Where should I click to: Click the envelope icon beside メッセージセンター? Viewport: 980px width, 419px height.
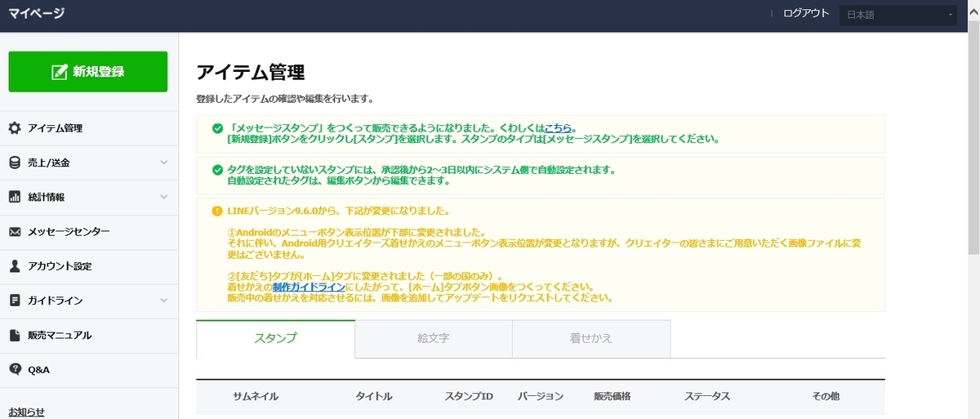coord(15,232)
